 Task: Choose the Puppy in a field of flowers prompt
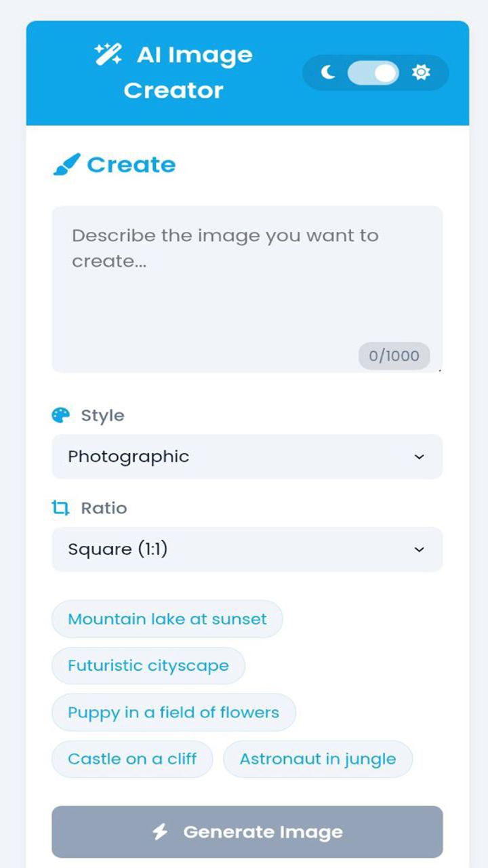tap(173, 712)
